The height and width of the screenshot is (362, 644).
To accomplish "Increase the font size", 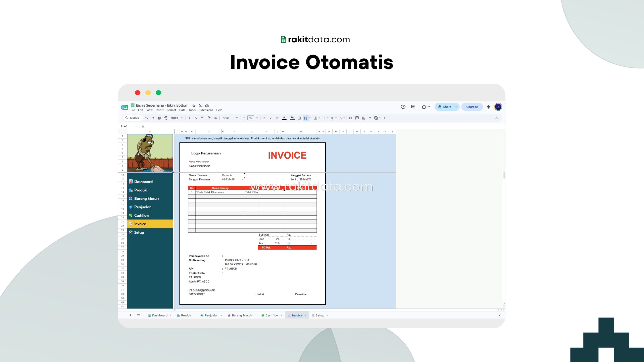I will pos(257,118).
